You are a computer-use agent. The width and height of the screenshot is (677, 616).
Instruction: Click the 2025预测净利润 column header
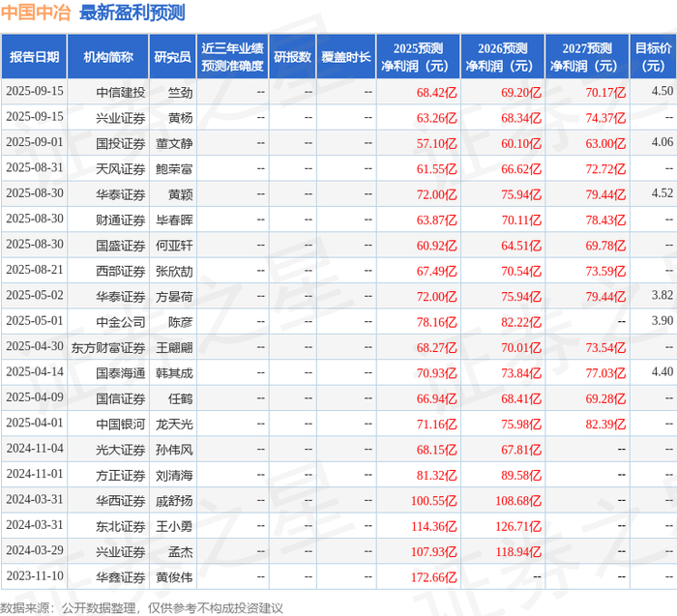point(419,57)
